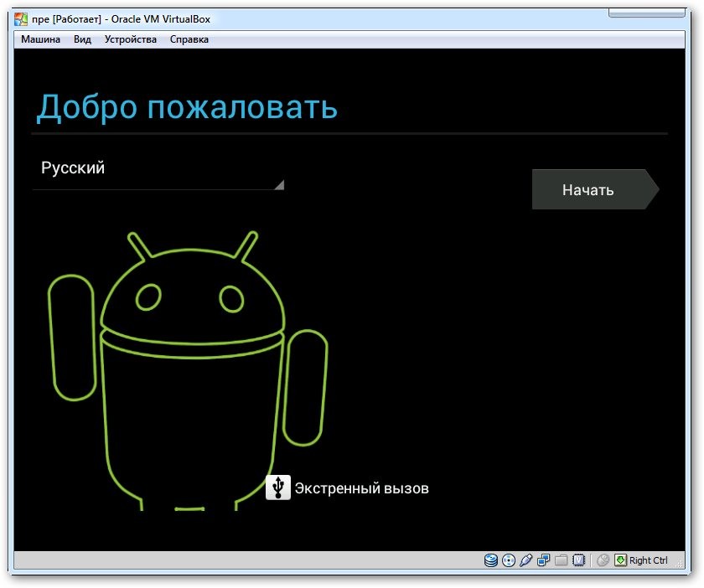Click the virtualization chip status icon
The image size is (704, 588).
coord(579,560)
